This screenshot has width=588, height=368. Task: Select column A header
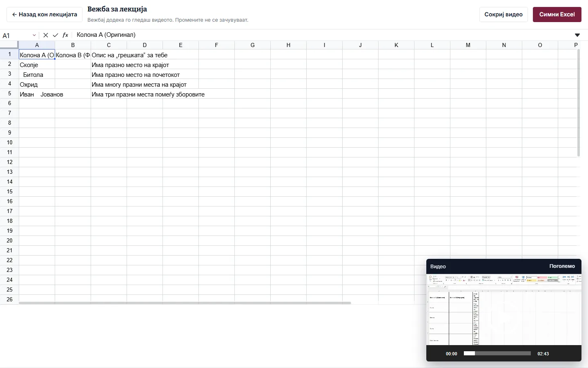pos(37,45)
